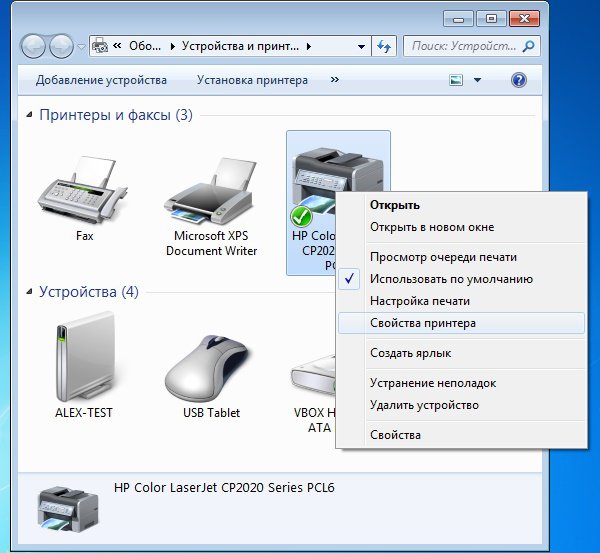Choose Просмотр очереди печати
The image size is (600, 553).
tap(461, 257)
